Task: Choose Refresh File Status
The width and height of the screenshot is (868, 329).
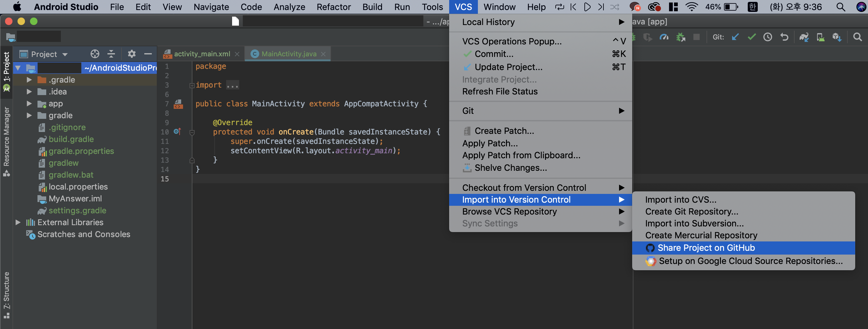Action: coord(540,91)
